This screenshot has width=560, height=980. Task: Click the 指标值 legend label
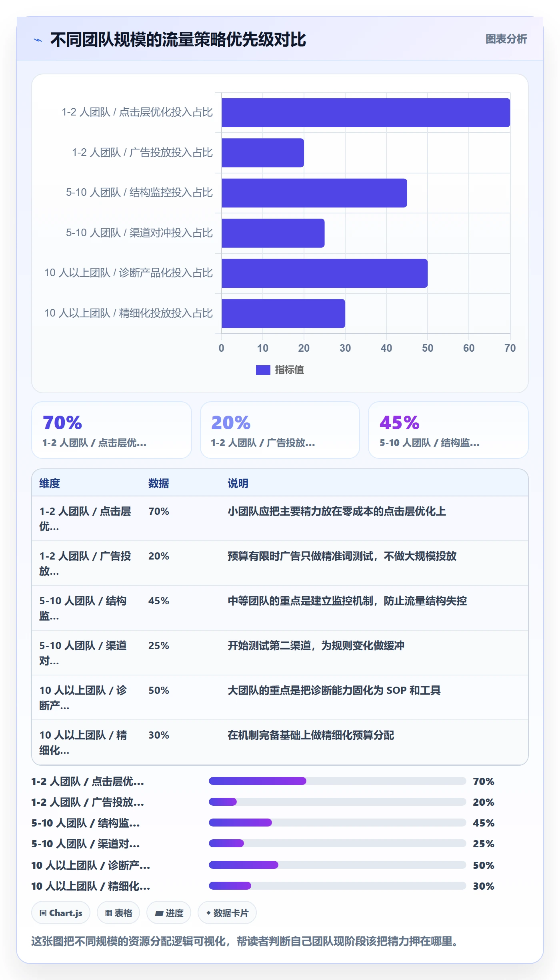point(289,370)
